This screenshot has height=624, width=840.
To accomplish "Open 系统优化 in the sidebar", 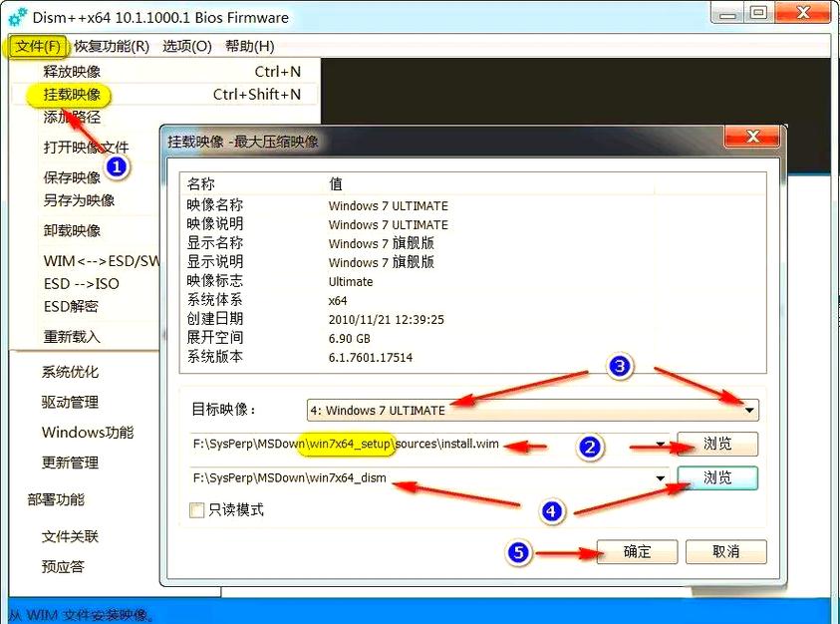I will (x=70, y=372).
